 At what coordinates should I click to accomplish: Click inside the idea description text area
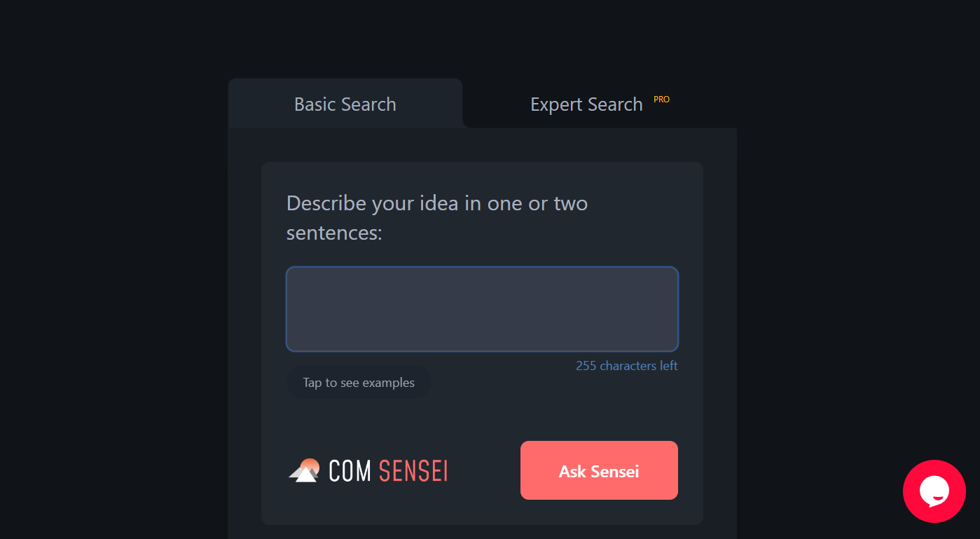coord(481,308)
